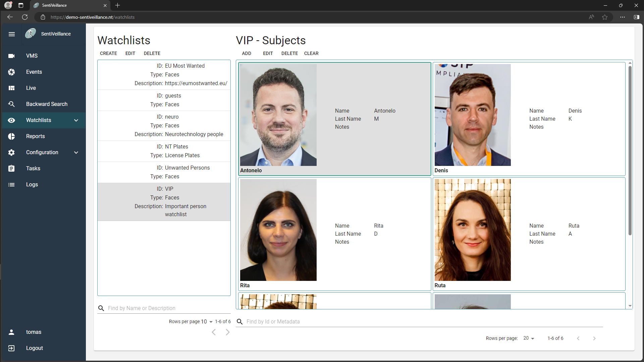Click the browser address bar URL

[x=93, y=17]
